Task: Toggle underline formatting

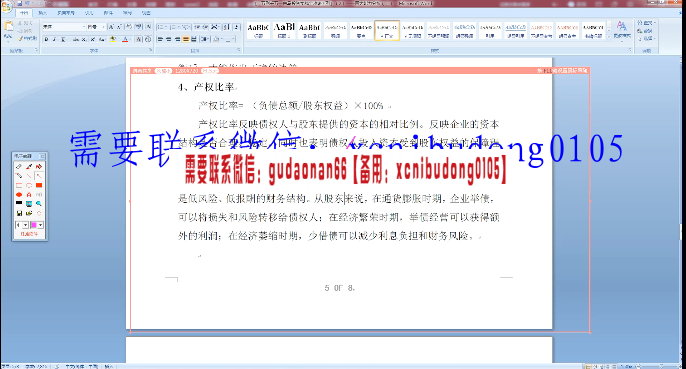Action: 63,39
